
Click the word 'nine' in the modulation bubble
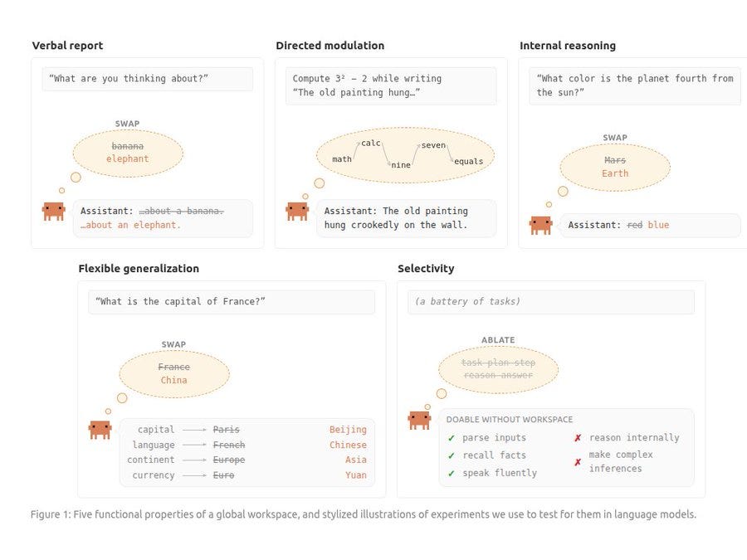point(401,165)
